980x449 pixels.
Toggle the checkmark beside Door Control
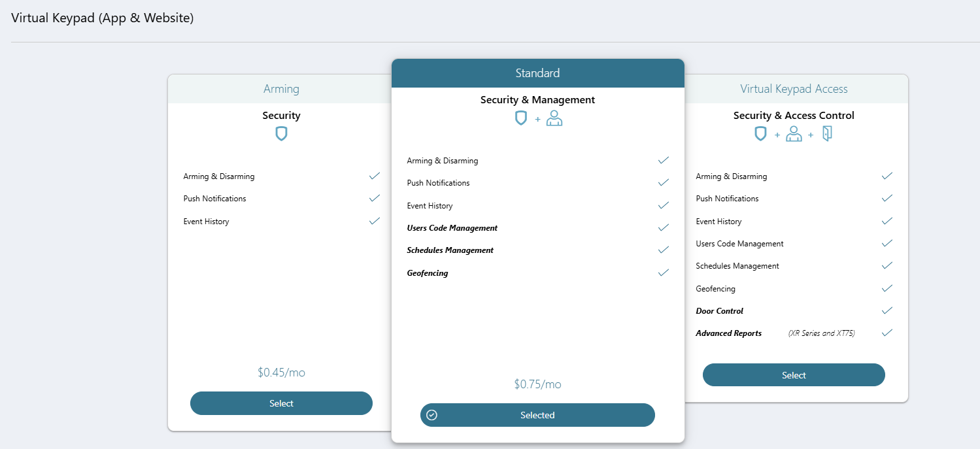tap(887, 310)
